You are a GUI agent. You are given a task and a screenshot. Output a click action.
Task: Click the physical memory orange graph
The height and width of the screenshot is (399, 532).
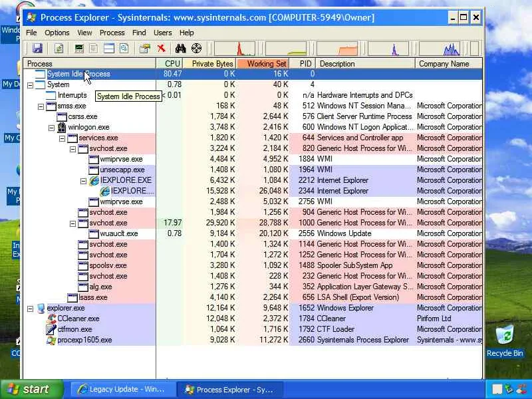(337, 49)
